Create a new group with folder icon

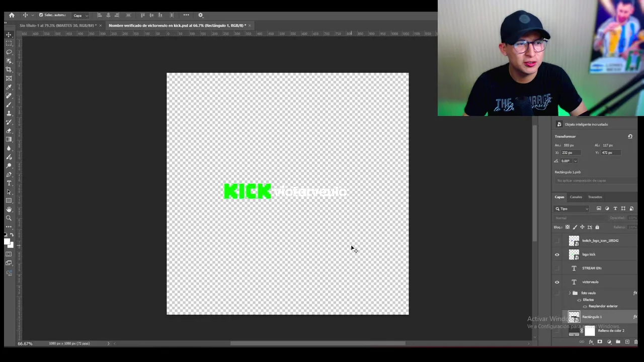(x=618, y=342)
